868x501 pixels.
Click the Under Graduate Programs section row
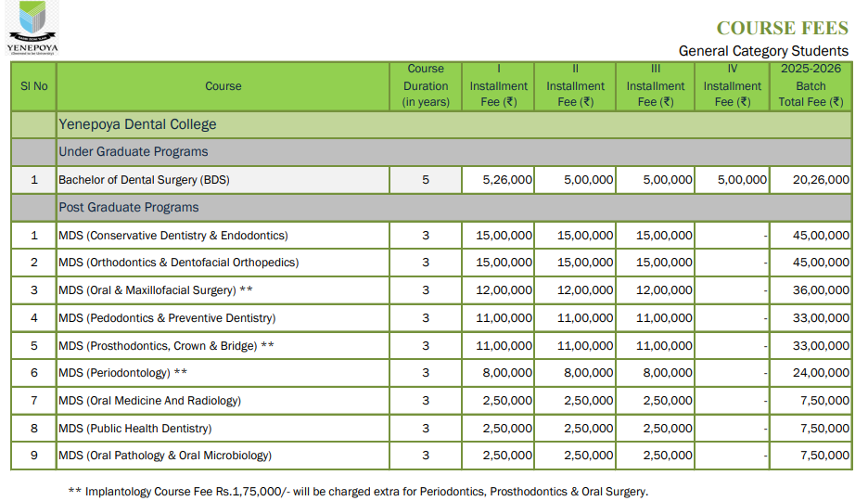(134, 152)
